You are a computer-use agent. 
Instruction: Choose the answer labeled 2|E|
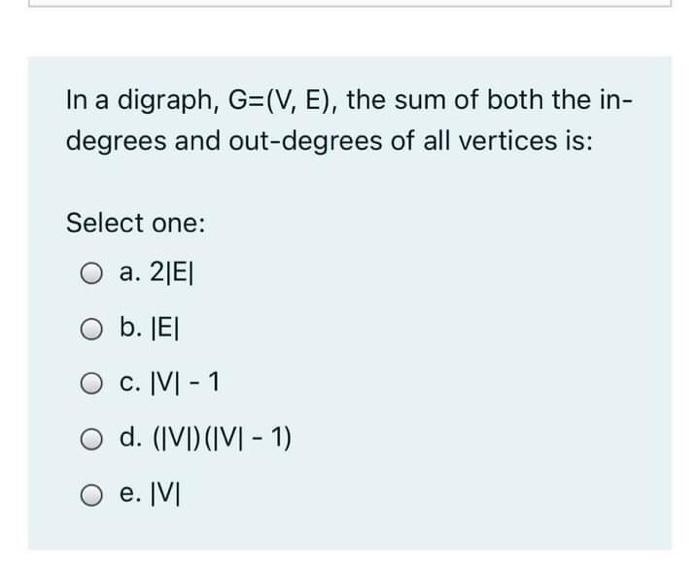tap(171, 272)
